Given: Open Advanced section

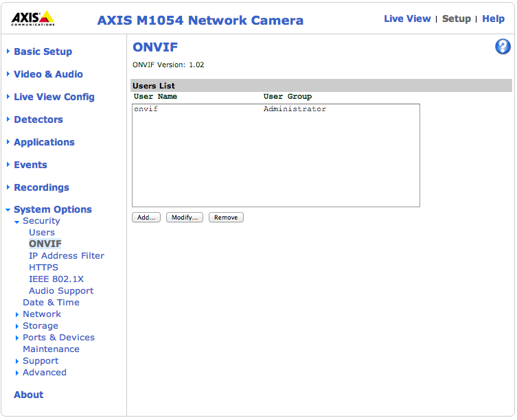Looking at the screenshot, I should 45,373.
